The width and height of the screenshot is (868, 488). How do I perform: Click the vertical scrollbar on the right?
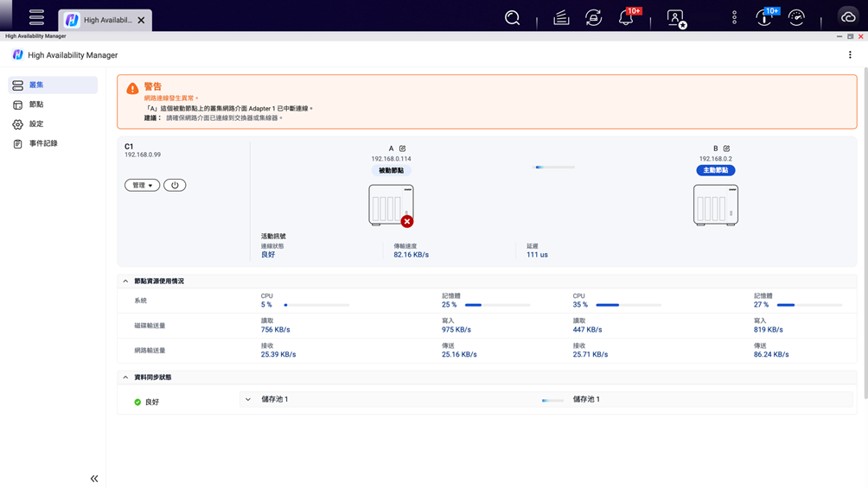pyautogui.click(x=865, y=232)
